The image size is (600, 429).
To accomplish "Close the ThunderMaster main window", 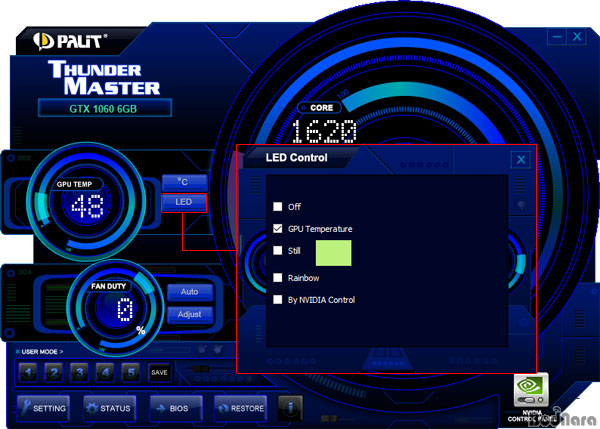I will (577, 37).
